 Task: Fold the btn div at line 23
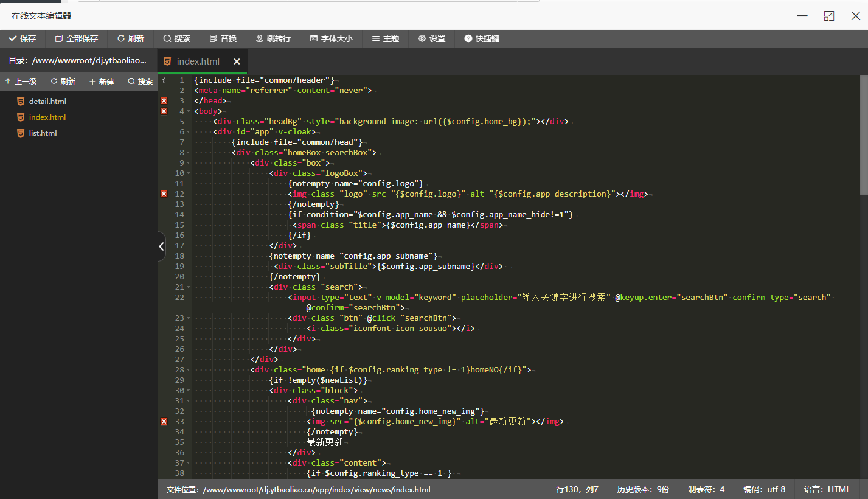189,318
